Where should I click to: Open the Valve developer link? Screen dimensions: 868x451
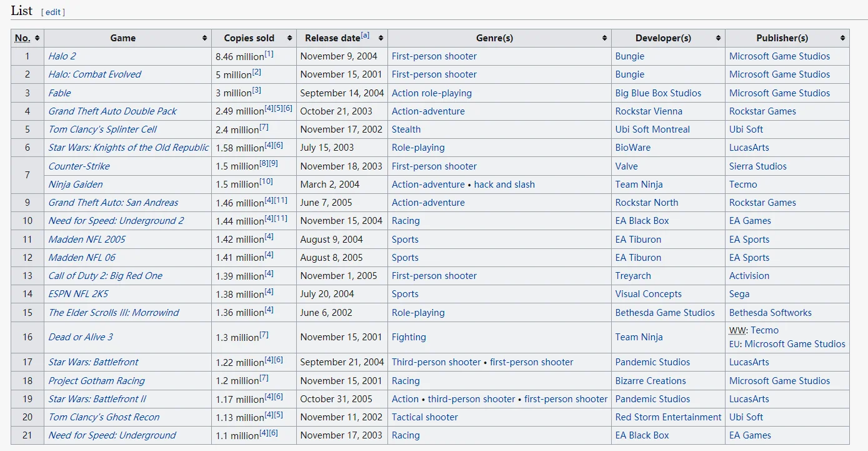pyautogui.click(x=627, y=166)
